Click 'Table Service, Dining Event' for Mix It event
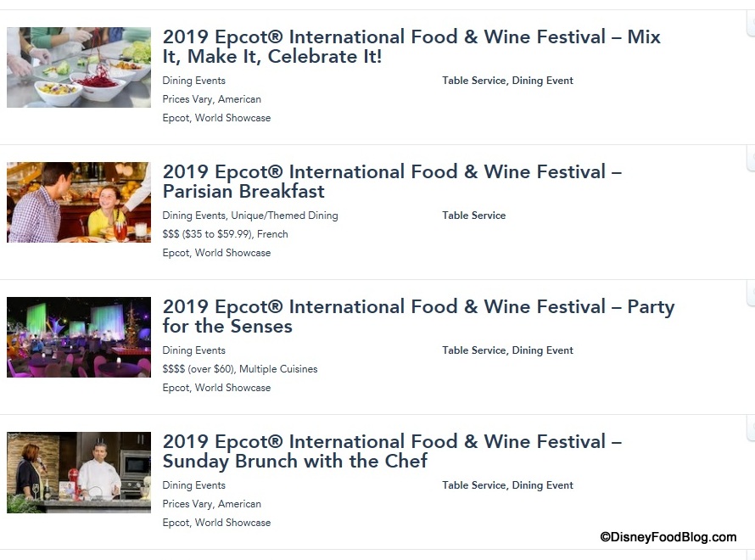Screen dimensions: 755x560 coord(507,81)
